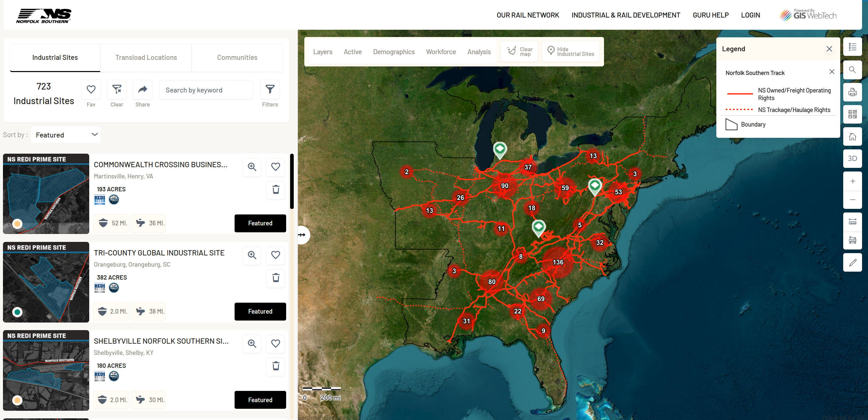Close the Legend panel
868x420 pixels.
[x=829, y=49]
